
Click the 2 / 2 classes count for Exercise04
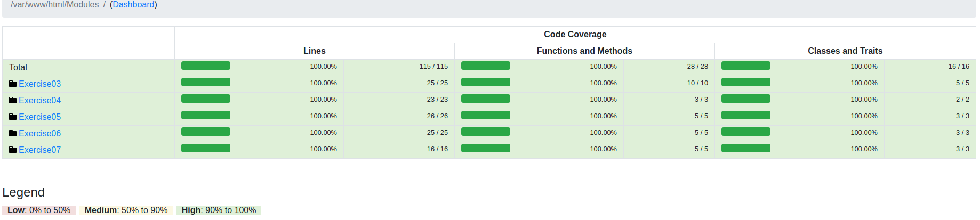coord(962,100)
